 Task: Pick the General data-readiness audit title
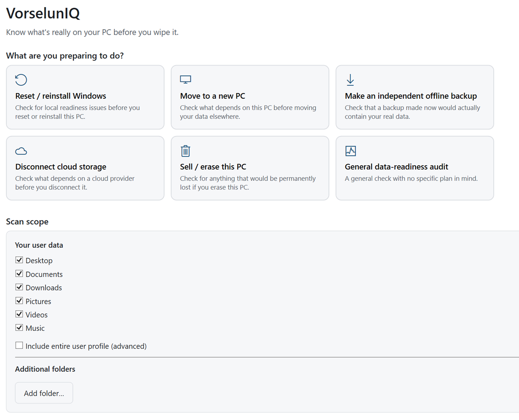tap(397, 167)
